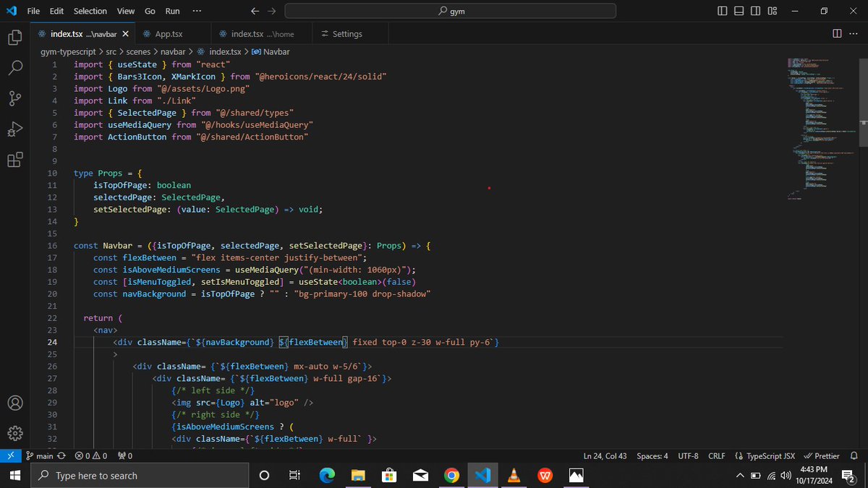The height and width of the screenshot is (488, 868).
Task: Toggle the primary side bar layout icon
Action: click(723, 11)
